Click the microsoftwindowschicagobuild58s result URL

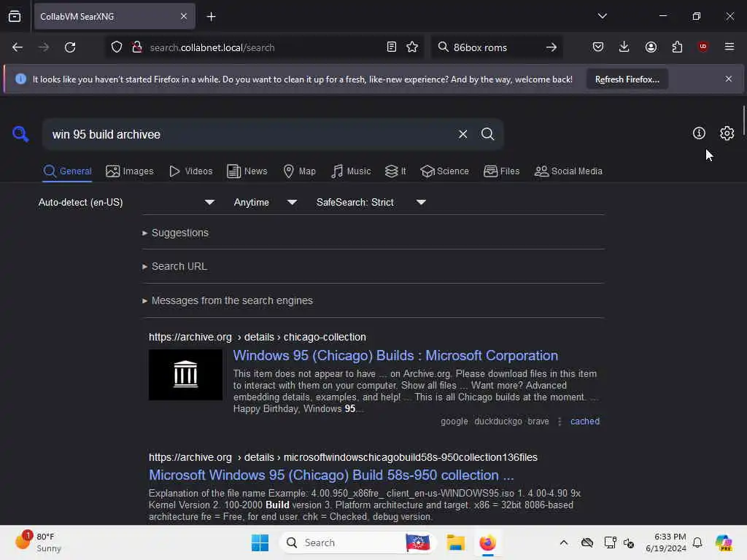click(x=343, y=458)
